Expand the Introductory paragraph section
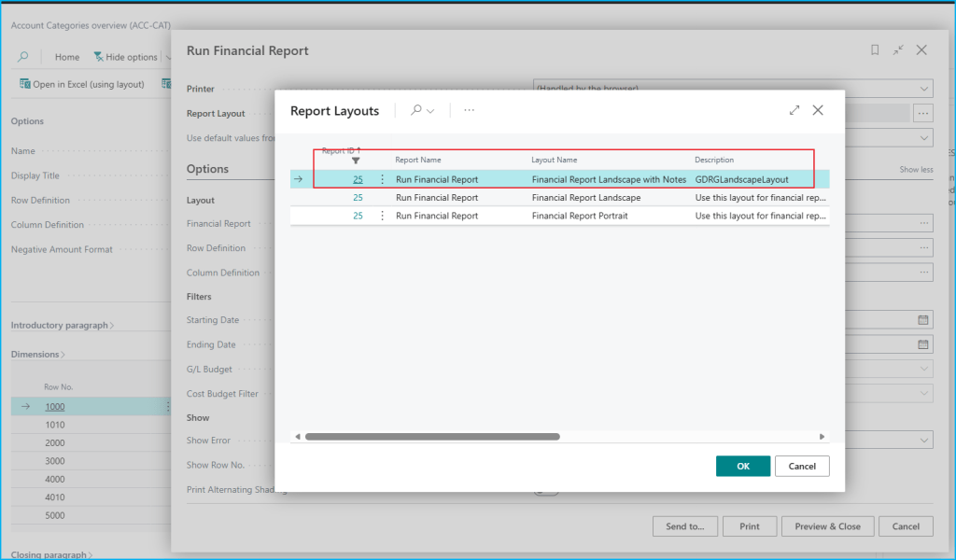956x560 pixels. (x=63, y=326)
